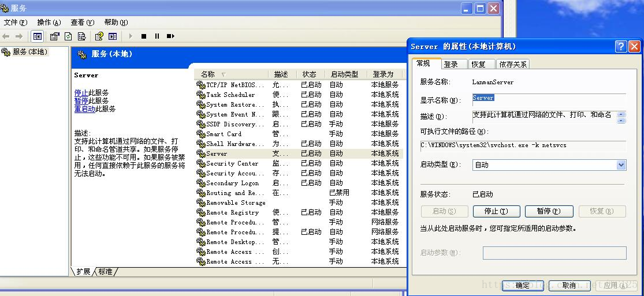
Task: Click the gear icon beside Smart Card
Action: tap(201, 134)
